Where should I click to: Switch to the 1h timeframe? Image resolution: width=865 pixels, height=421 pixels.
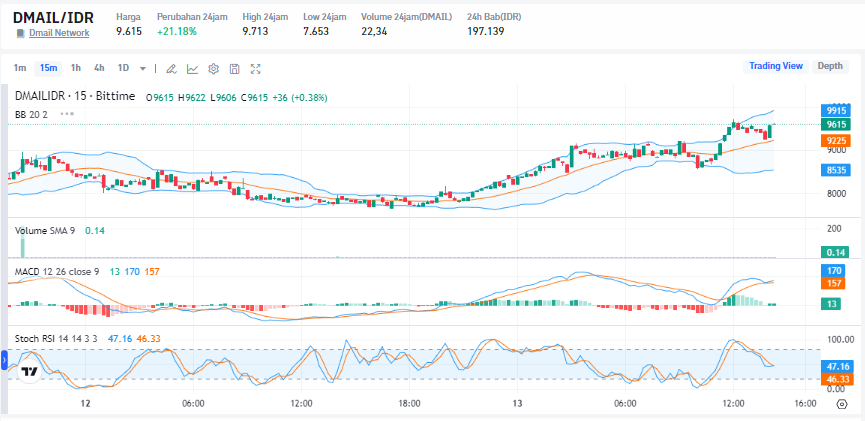(x=76, y=68)
